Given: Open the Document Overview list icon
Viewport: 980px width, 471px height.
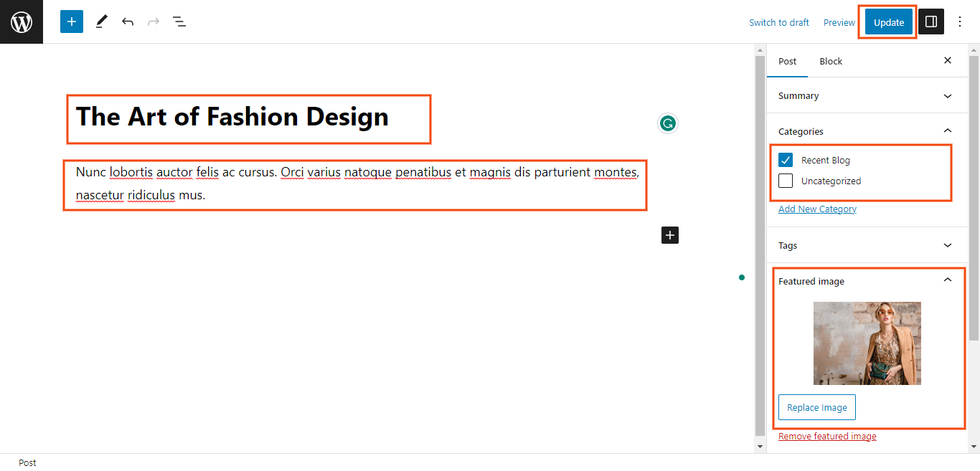Looking at the screenshot, I should pos(179,22).
